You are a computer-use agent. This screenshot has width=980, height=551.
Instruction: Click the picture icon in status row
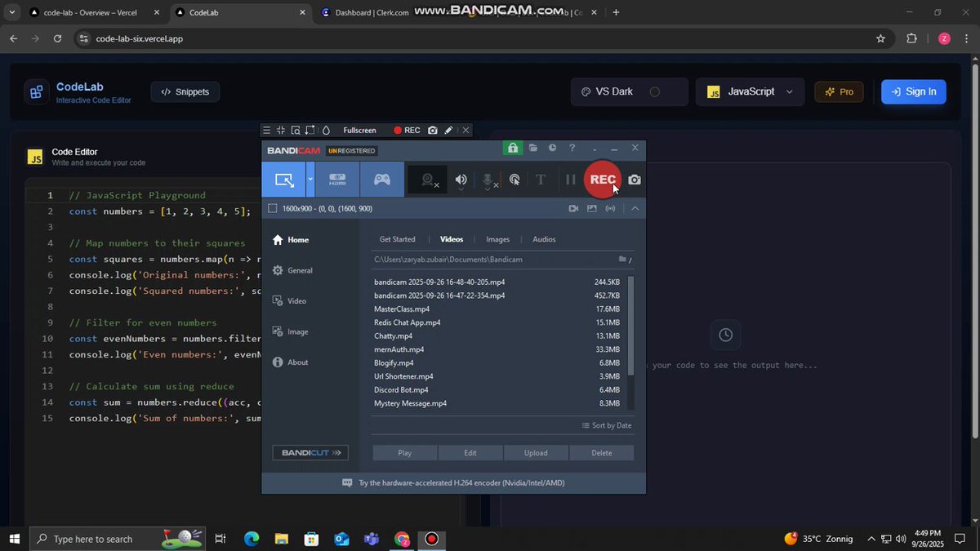(592, 209)
